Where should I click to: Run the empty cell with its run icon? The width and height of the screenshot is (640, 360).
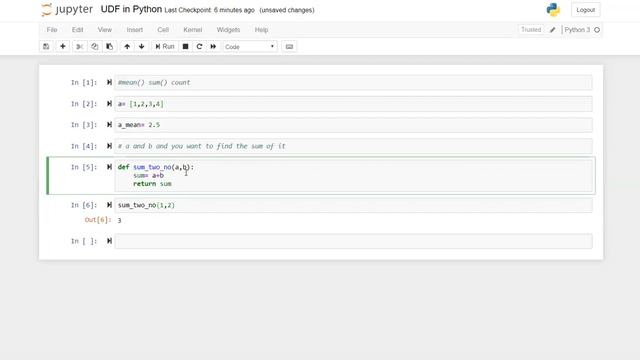[x=109, y=241]
